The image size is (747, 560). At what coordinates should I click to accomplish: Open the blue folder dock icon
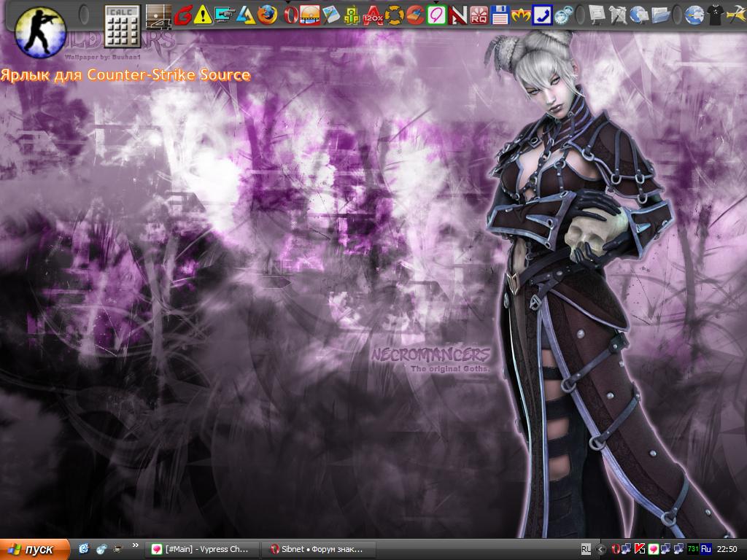point(660,15)
